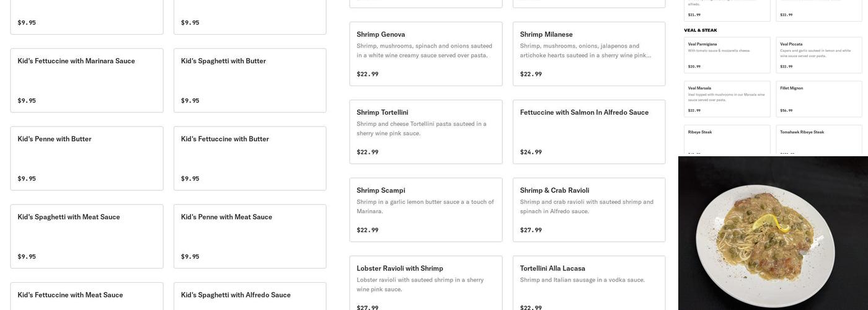Choose Shrimp Tortellini pasta dish
This screenshot has width=868, height=310.
coord(426,132)
